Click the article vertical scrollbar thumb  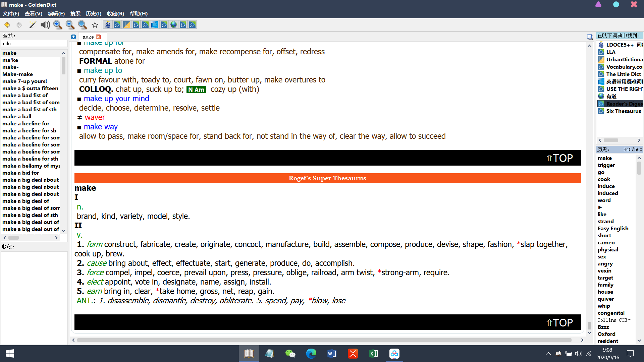click(589, 326)
